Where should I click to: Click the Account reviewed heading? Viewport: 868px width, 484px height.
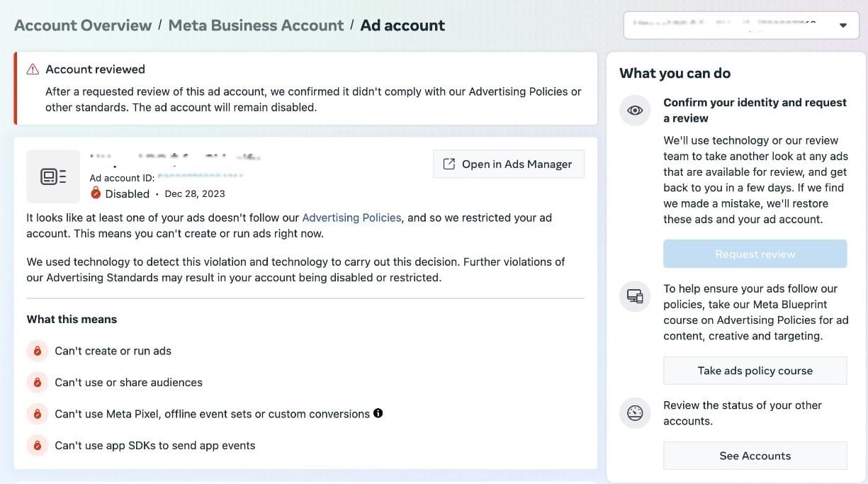click(95, 69)
